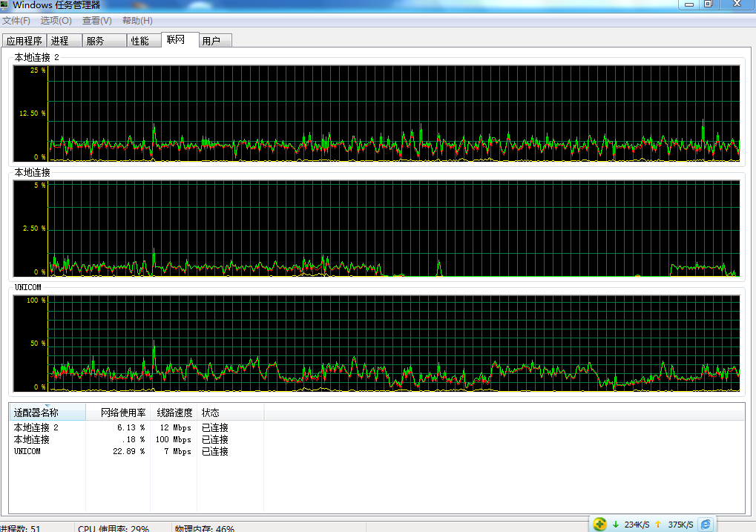Click the 375K/S upload speed readout
This screenshot has width=756, height=532.
pyautogui.click(x=681, y=525)
